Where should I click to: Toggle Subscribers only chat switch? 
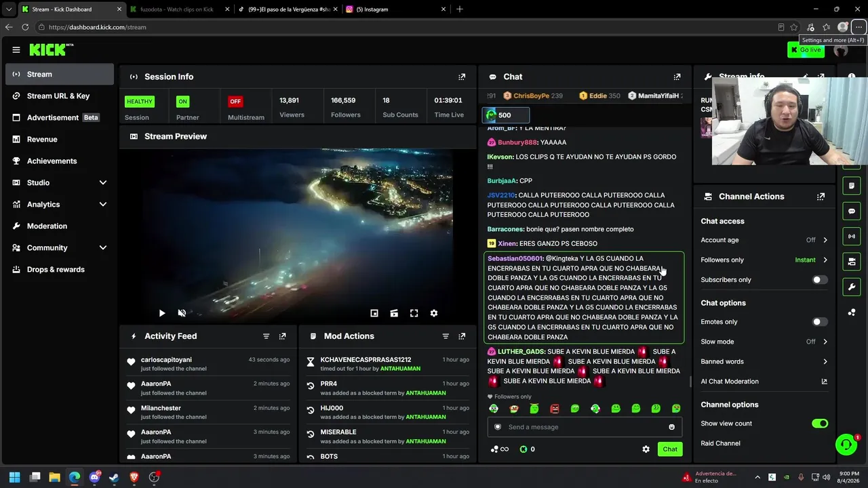pyautogui.click(x=820, y=280)
